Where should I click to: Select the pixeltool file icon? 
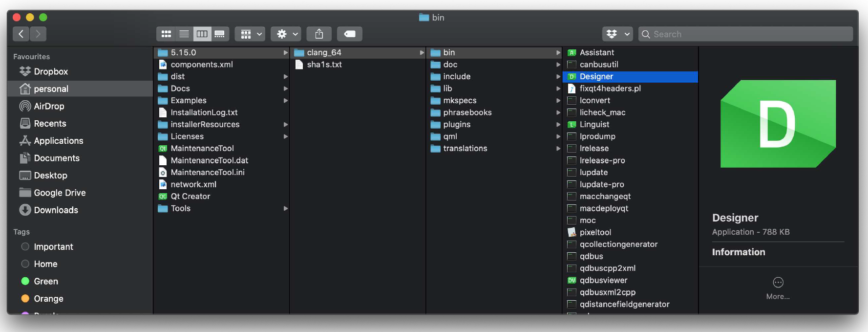572,232
